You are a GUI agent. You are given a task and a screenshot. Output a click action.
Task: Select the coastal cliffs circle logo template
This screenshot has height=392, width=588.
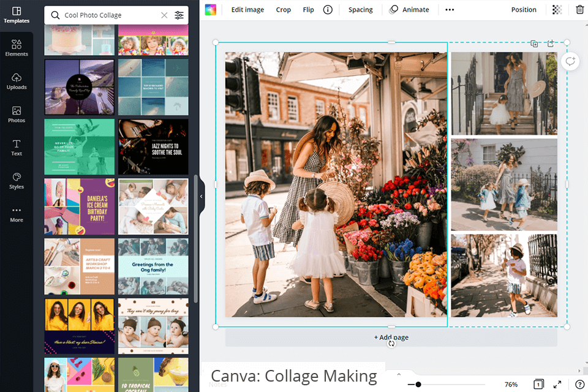(x=80, y=87)
